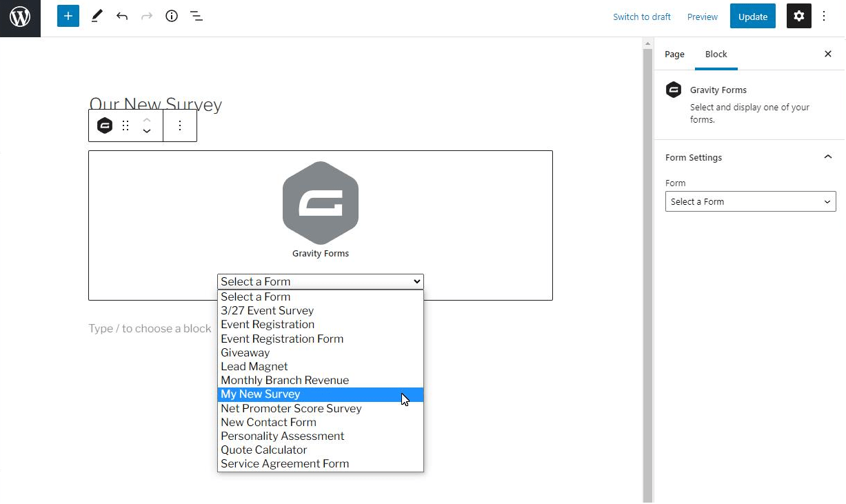Select Giveaway form option

click(321, 352)
